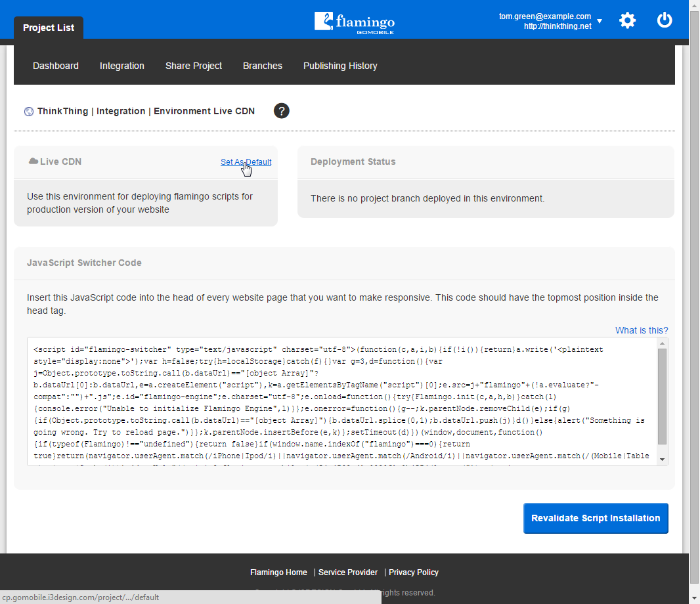
Task: Click the code box scrollbar up arrow
Action: click(663, 343)
